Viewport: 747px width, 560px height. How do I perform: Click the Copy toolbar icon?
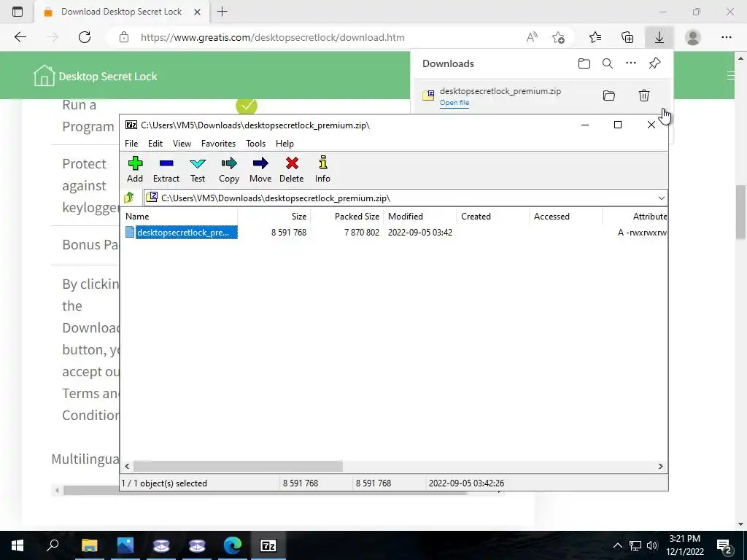(x=228, y=169)
